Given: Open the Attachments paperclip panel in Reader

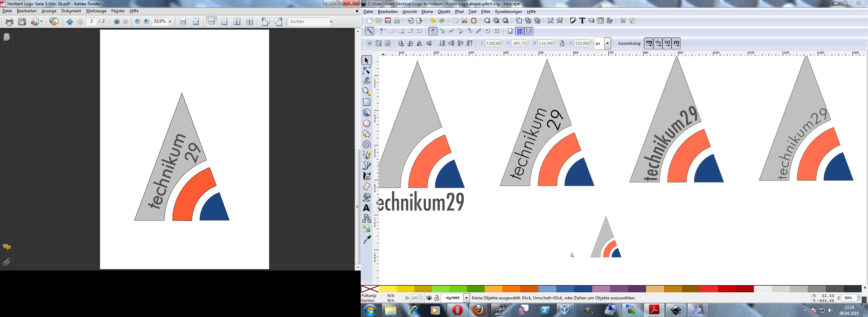Looking at the screenshot, I should click(7, 262).
